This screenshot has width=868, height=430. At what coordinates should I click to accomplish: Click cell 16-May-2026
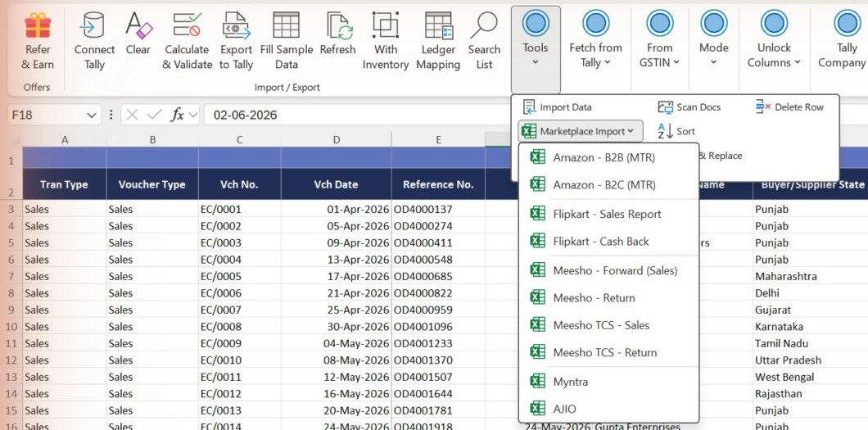click(336, 393)
